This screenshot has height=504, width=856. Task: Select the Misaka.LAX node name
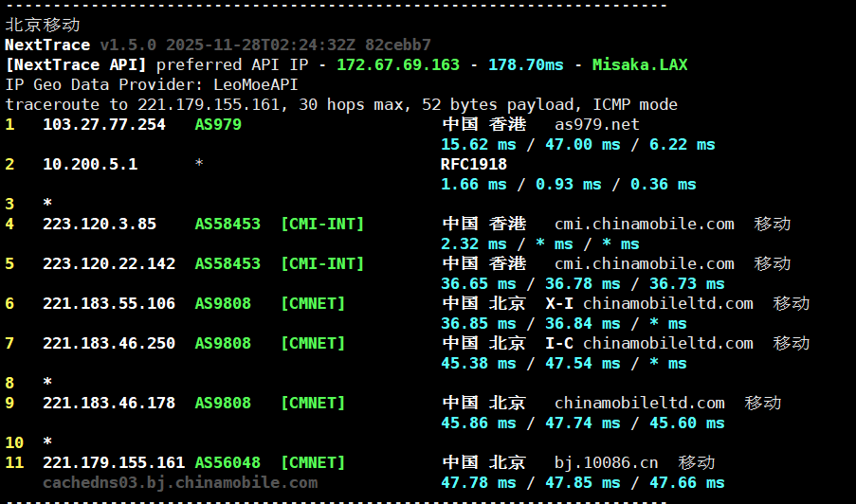click(640, 64)
